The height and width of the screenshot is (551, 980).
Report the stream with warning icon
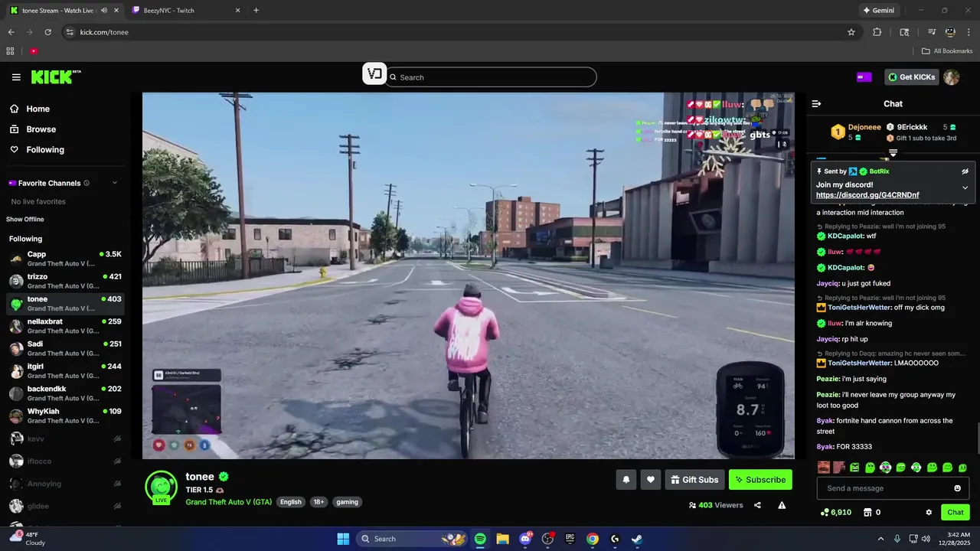tap(782, 505)
